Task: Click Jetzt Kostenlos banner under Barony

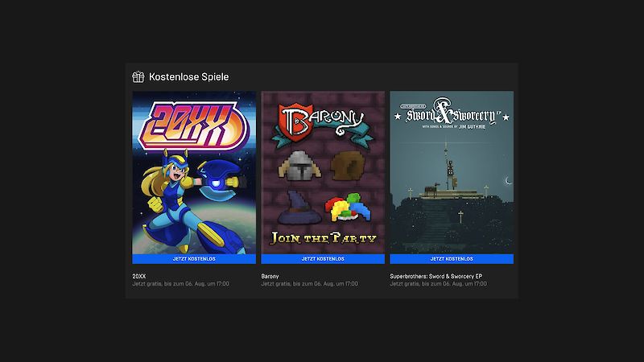Action: [323, 259]
